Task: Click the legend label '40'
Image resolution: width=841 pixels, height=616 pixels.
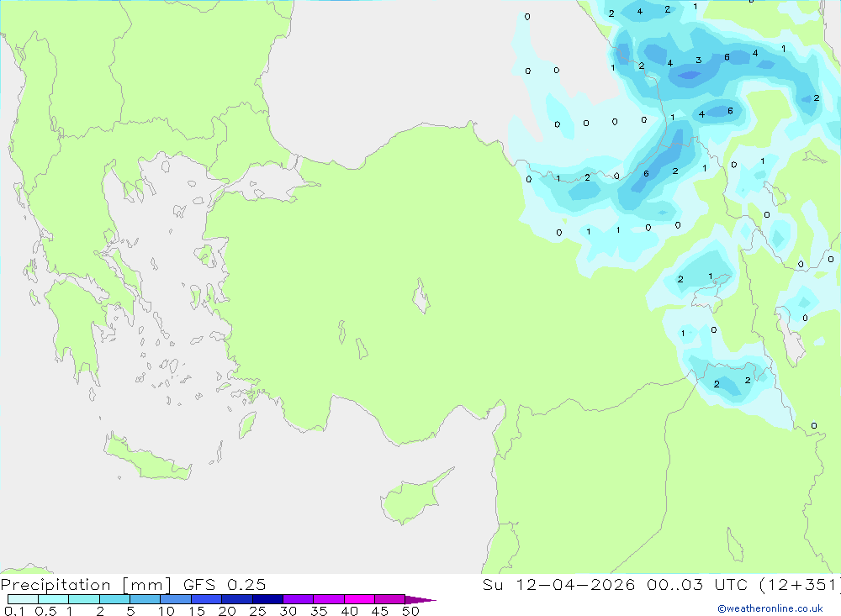Action: (349, 611)
